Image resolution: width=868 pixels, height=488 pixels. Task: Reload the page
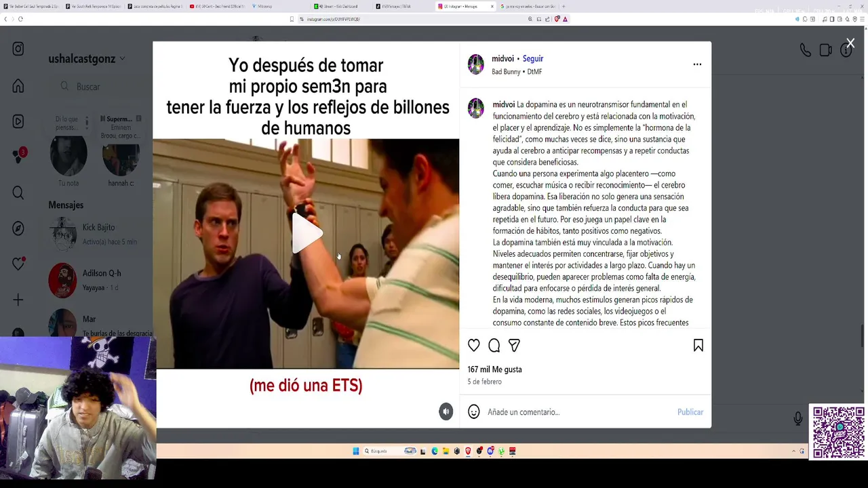[20, 19]
